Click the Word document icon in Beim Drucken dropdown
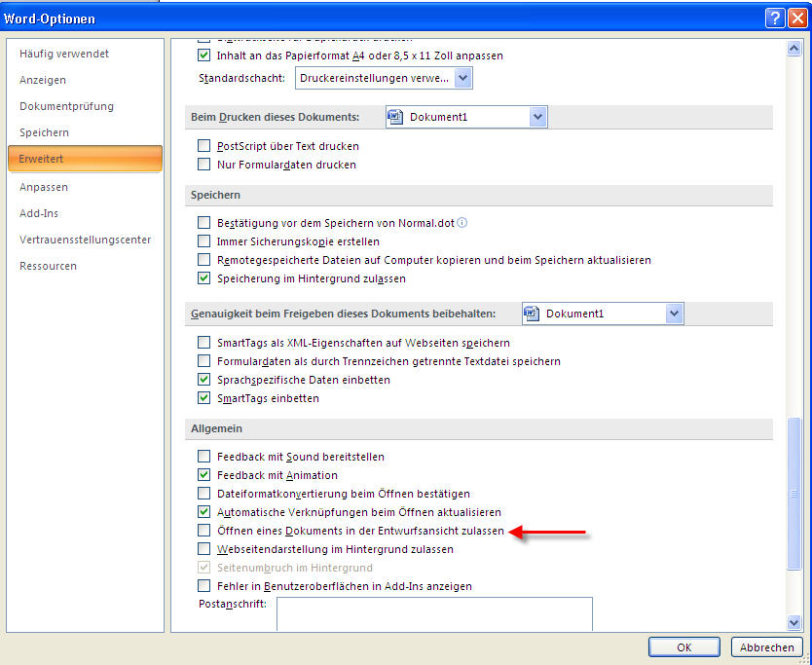812x665 pixels. pyautogui.click(x=395, y=117)
